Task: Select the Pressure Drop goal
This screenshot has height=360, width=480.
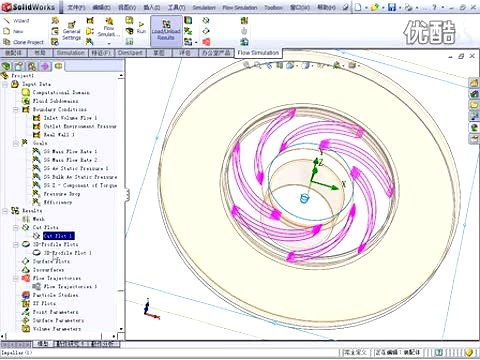Action: click(62, 194)
